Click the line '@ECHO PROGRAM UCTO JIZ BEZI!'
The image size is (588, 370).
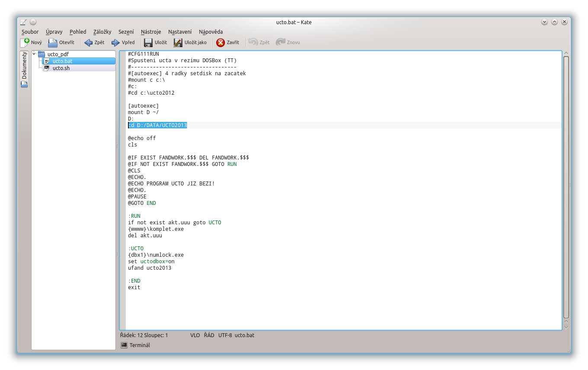171,184
